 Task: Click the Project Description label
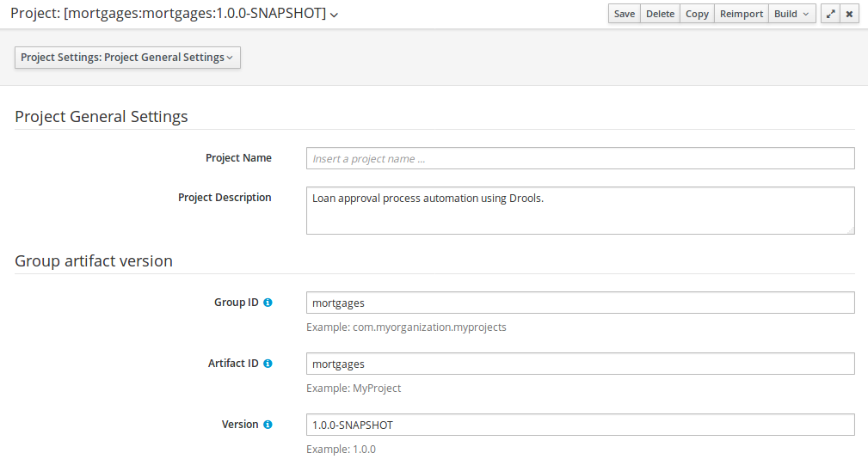point(225,198)
